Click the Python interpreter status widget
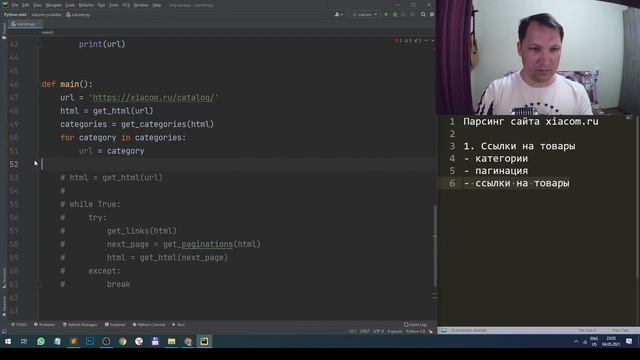The width and height of the screenshot is (640, 360). click(415, 331)
